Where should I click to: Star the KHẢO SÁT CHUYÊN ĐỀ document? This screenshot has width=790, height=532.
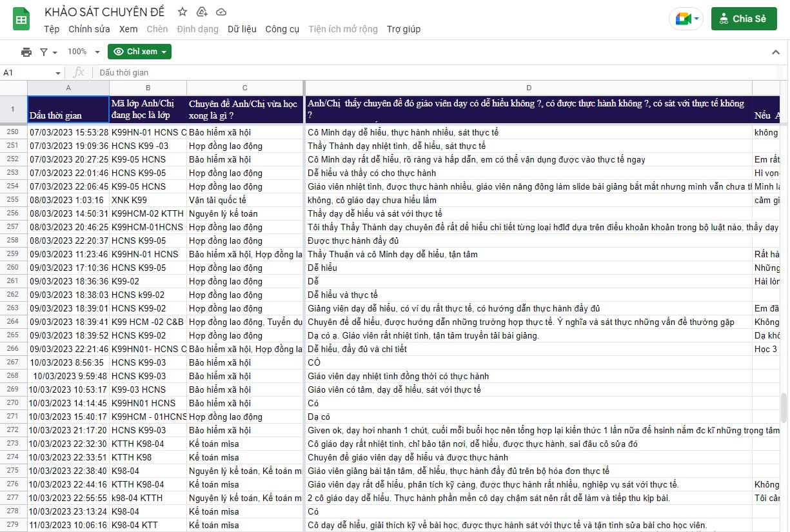click(183, 12)
